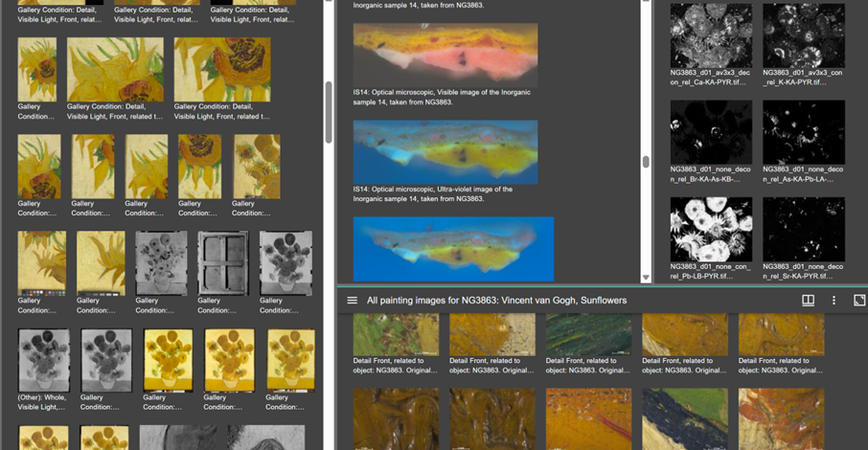868x450 pixels.
Task: Open the red-orange and cream strokes detail thumbnail
Action: click(781, 419)
